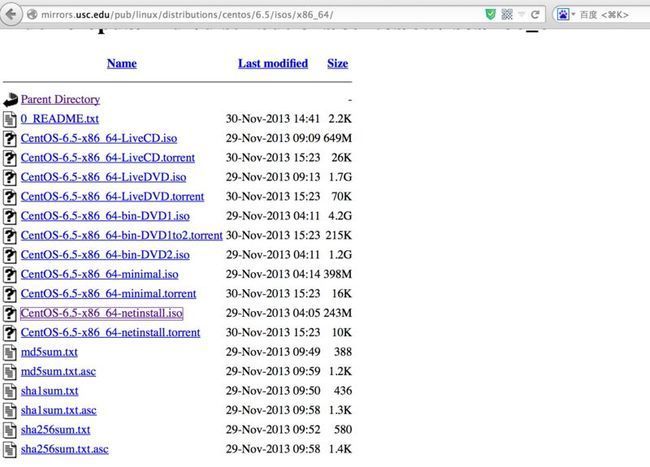Image resolution: width=650 pixels, height=467 pixels.
Task: Click the 649M size of LiveCD.iso
Action: 338,138
